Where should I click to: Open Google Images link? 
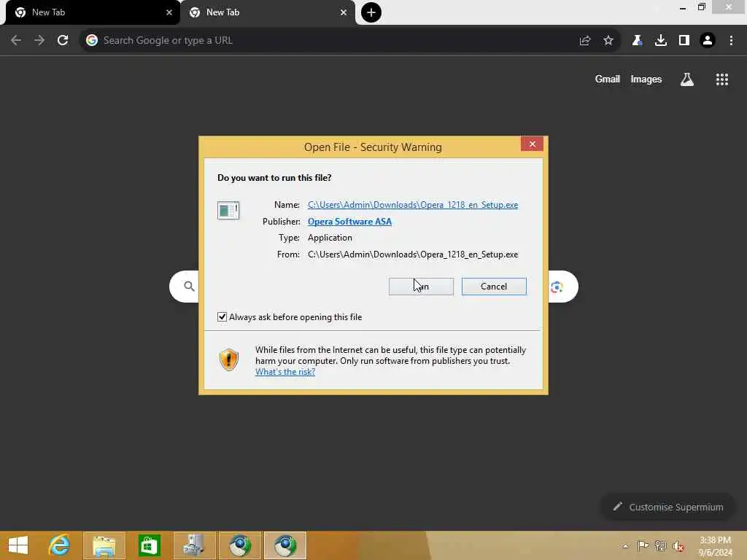click(646, 79)
